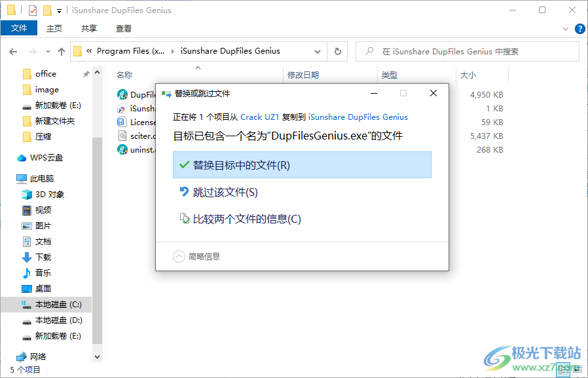Open 文档 library folder

[x=43, y=242]
